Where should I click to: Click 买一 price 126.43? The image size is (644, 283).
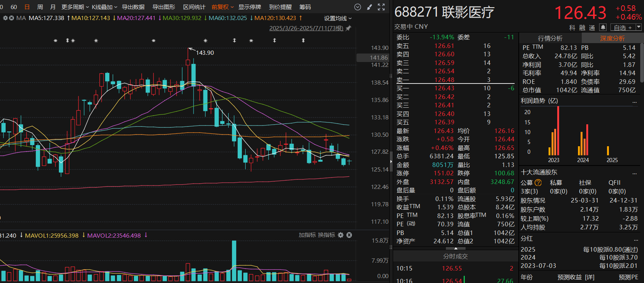[444, 88]
